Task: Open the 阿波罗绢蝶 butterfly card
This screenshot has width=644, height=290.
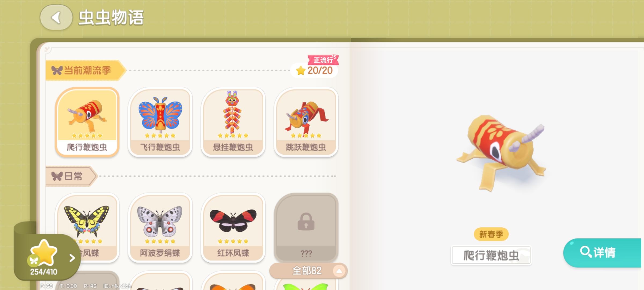Action: [160, 228]
